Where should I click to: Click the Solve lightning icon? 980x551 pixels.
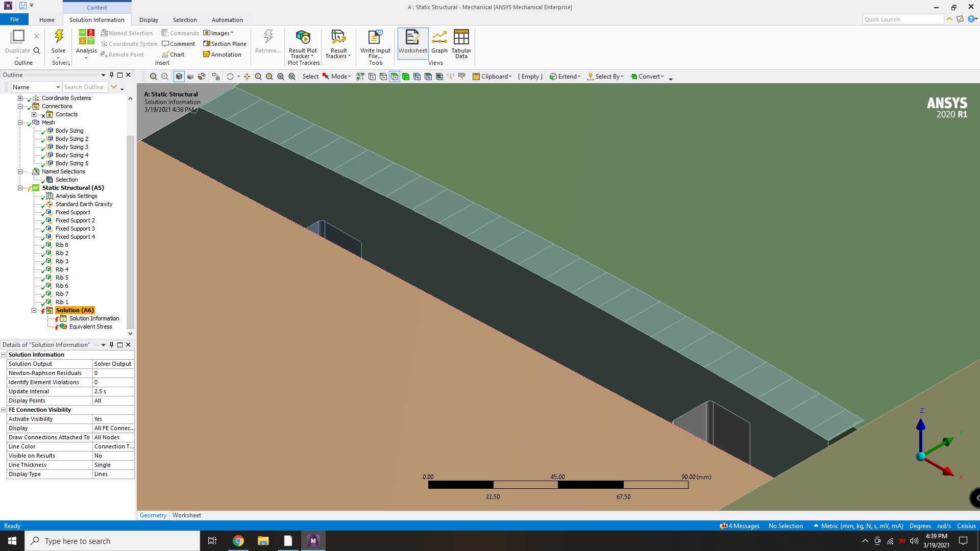coord(59,37)
